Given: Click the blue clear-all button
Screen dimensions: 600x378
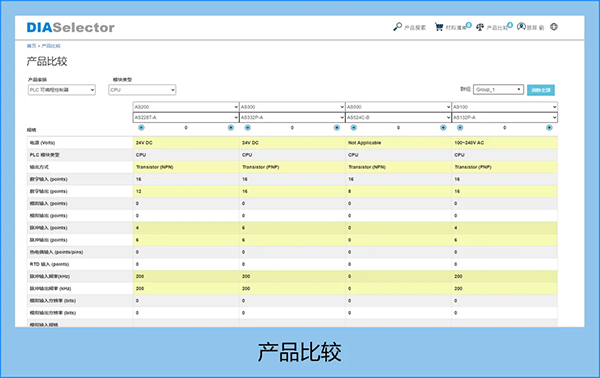Looking at the screenshot, I should [540, 90].
